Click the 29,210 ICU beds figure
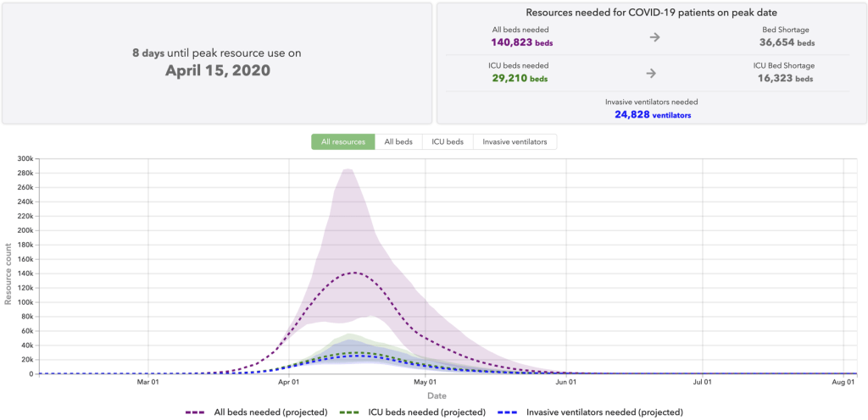This screenshot has width=868, height=420. tap(520, 78)
